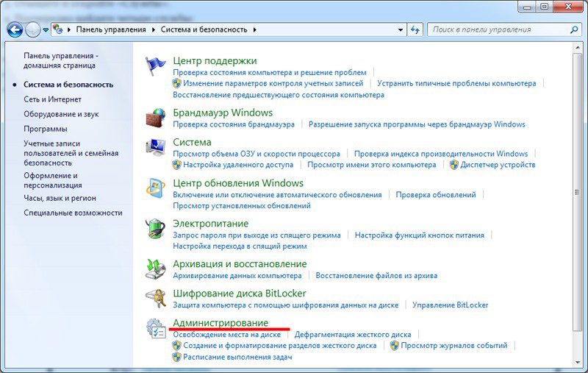Image resolution: width=588 pixels, height=373 pixels.
Task: Open Администрирование heading link
Action: (x=220, y=323)
